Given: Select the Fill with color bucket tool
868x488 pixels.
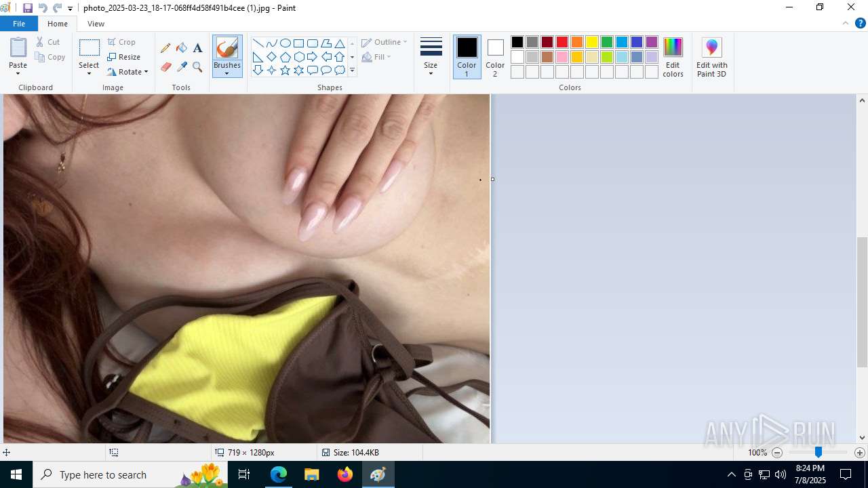Looking at the screenshot, I should [x=182, y=48].
